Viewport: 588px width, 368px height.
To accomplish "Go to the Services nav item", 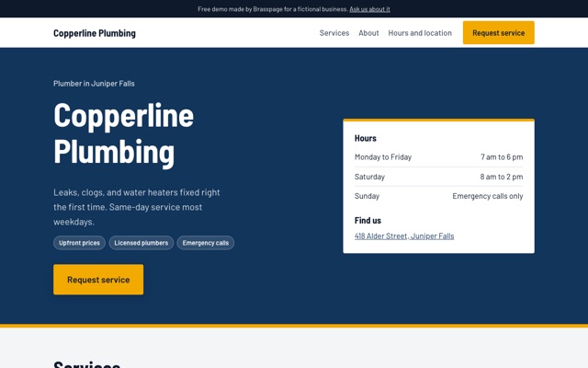I will tap(334, 33).
